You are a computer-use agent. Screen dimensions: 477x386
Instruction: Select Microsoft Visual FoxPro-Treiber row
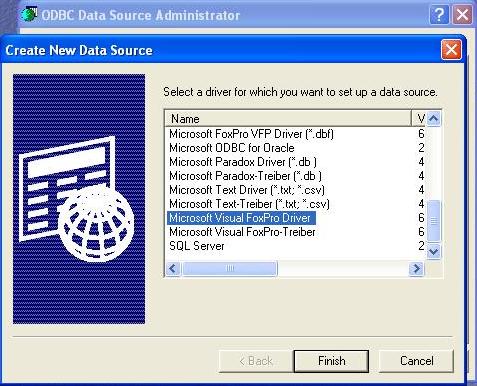(x=242, y=232)
